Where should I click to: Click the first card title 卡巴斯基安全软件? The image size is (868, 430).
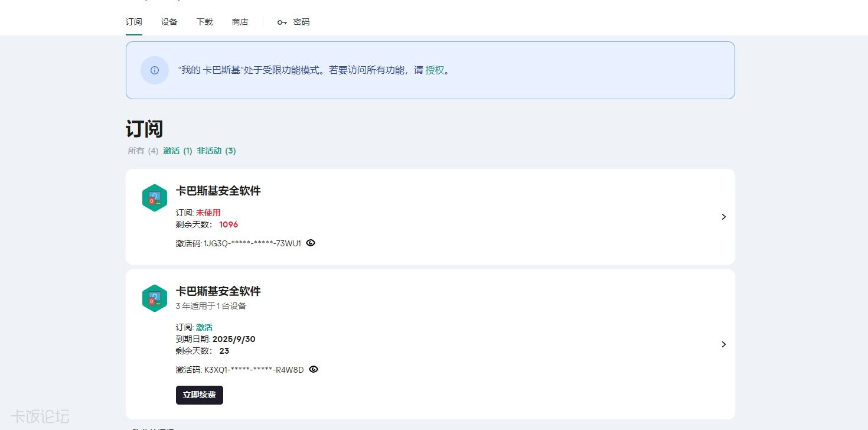218,191
